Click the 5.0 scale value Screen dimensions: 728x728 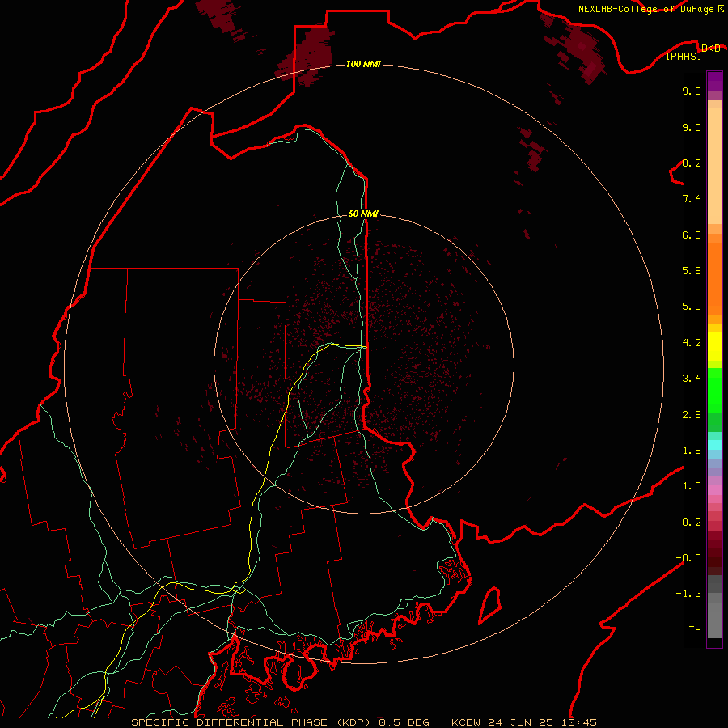[x=692, y=307]
